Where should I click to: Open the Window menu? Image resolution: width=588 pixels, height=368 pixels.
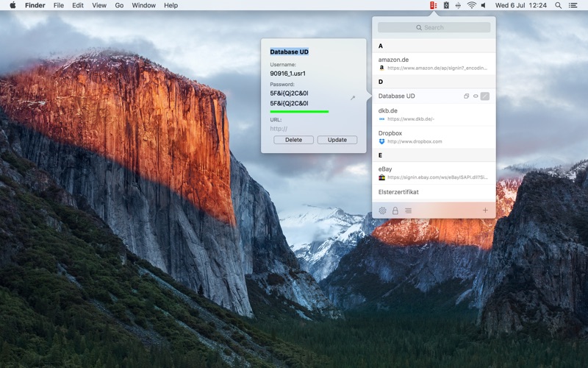tap(143, 5)
